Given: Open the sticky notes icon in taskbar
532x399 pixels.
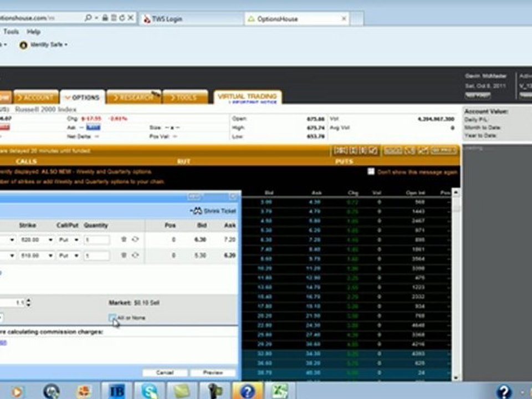Looking at the screenshot, I should [182, 391].
